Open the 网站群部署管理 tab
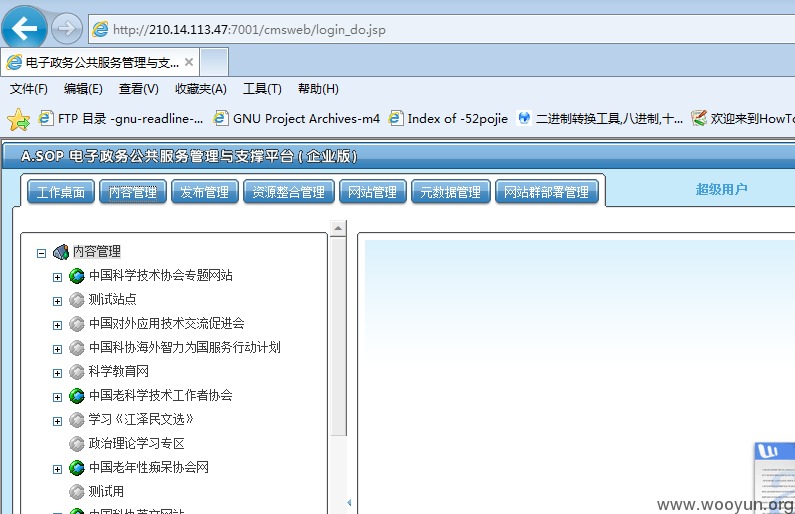The width and height of the screenshot is (795, 514). click(547, 192)
